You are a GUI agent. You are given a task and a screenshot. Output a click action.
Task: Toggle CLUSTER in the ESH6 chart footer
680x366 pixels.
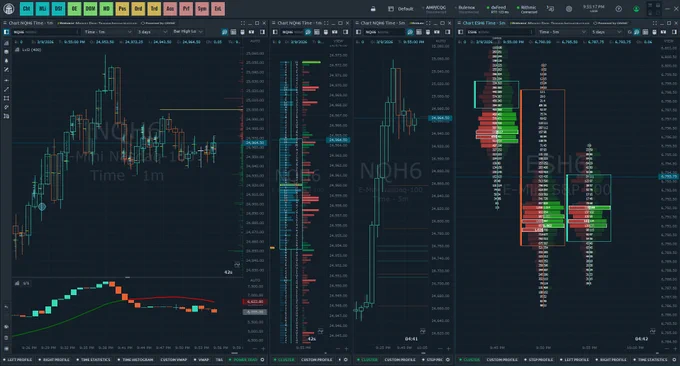click(470, 359)
